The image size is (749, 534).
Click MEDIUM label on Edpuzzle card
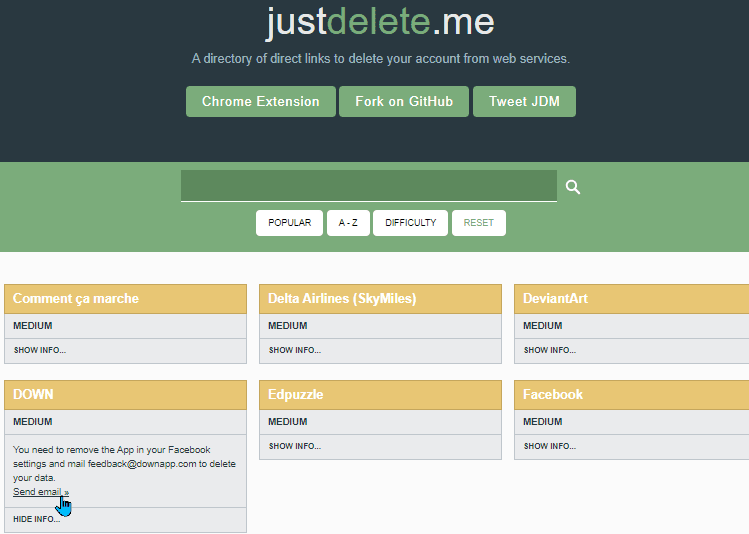click(288, 422)
